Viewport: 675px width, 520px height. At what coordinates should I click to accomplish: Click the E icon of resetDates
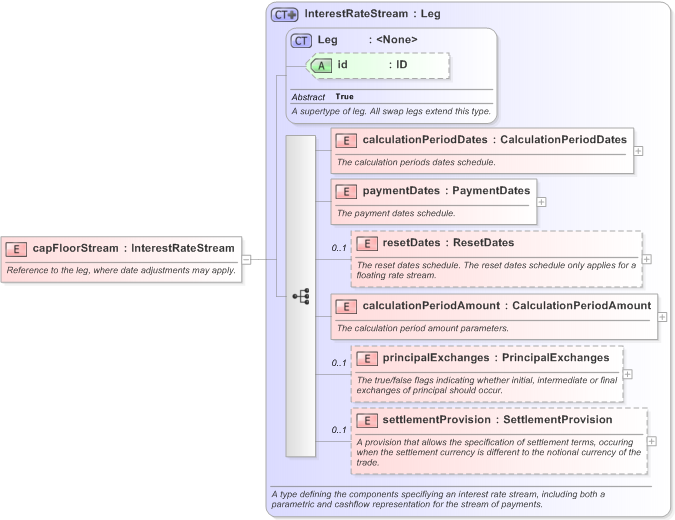click(x=366, y=244)
